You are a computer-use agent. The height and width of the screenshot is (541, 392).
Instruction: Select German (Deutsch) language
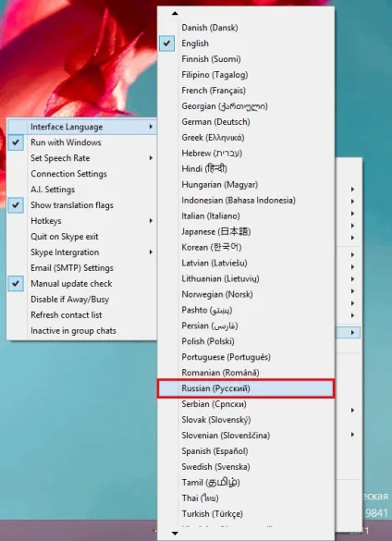pyautogui.click(x=246, y=122)
